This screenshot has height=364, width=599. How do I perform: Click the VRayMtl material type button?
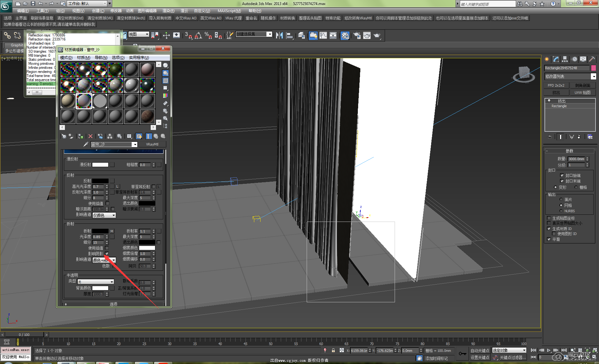(152, 145)
